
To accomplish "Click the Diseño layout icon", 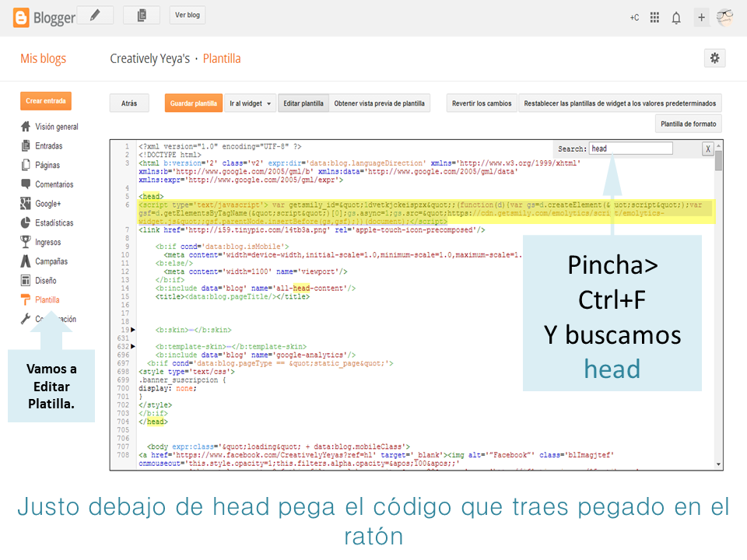I will (x=25, y=280).
